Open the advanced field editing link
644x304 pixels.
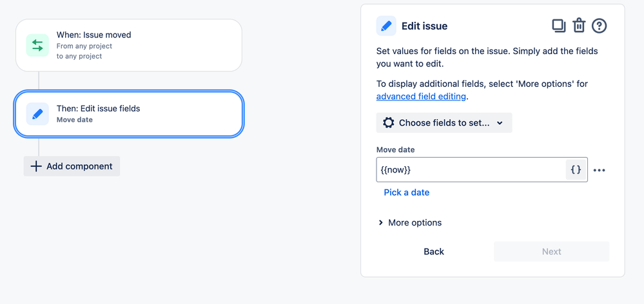click(420, 97)
